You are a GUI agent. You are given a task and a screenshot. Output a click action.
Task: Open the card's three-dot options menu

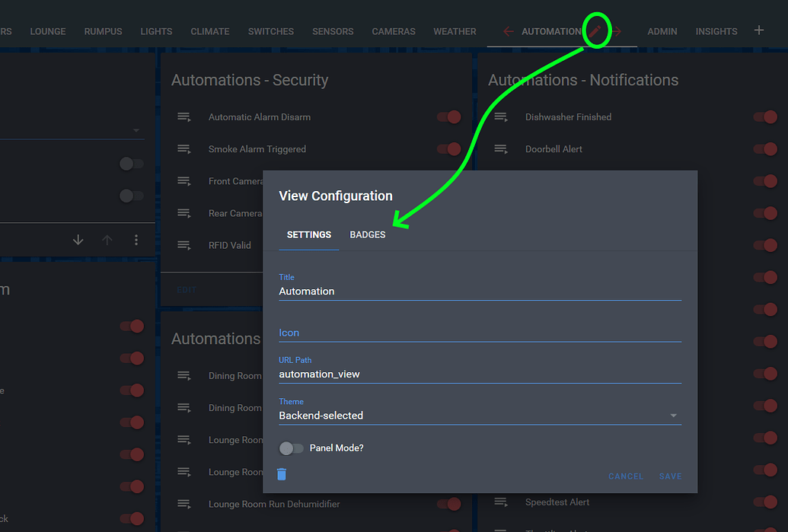click(136, 240)
